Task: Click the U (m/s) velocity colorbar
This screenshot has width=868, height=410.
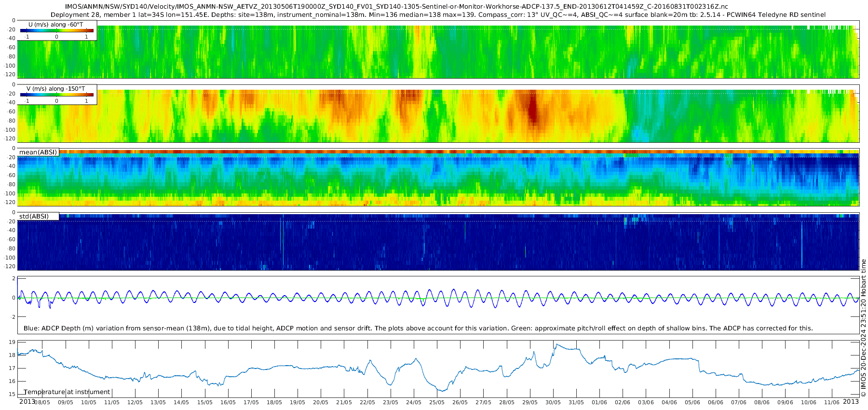Action: click(x=56, y=30)
